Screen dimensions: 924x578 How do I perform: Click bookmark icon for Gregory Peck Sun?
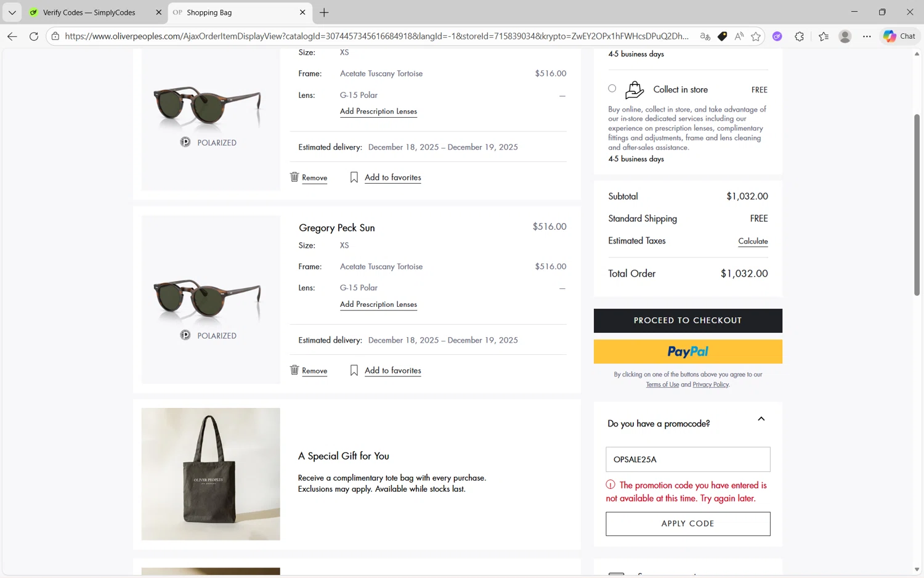[x=354, y=370]
